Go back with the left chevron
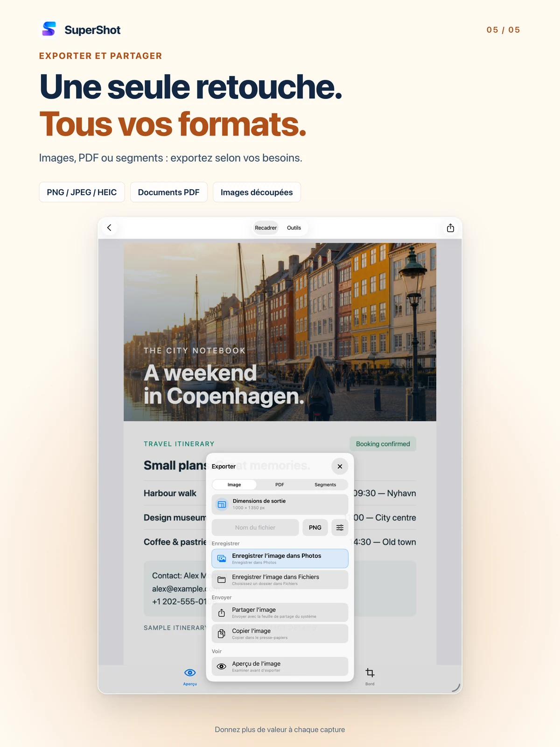Screen dimensions: 560x747 coord(109,228)
